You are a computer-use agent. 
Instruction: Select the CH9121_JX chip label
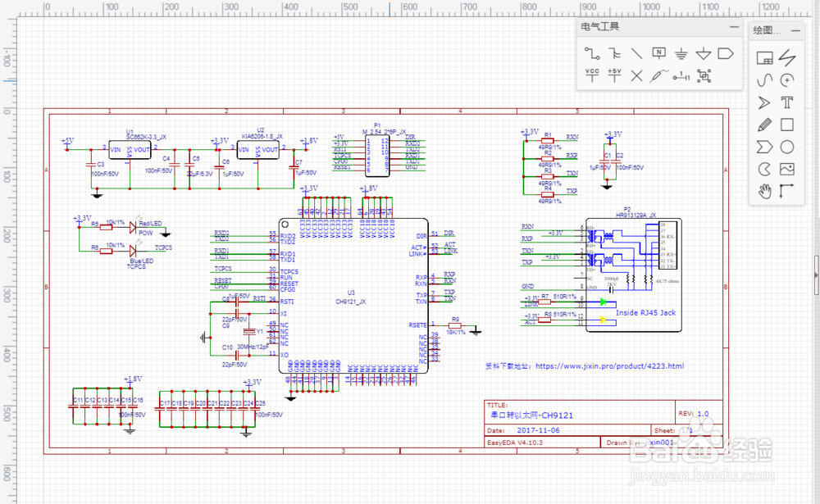351,302
